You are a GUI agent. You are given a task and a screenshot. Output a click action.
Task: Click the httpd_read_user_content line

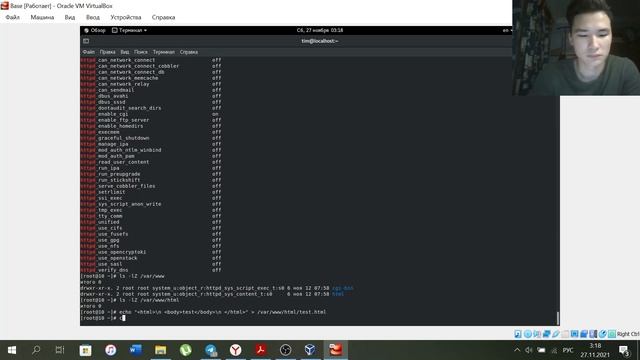click(151, 162)
